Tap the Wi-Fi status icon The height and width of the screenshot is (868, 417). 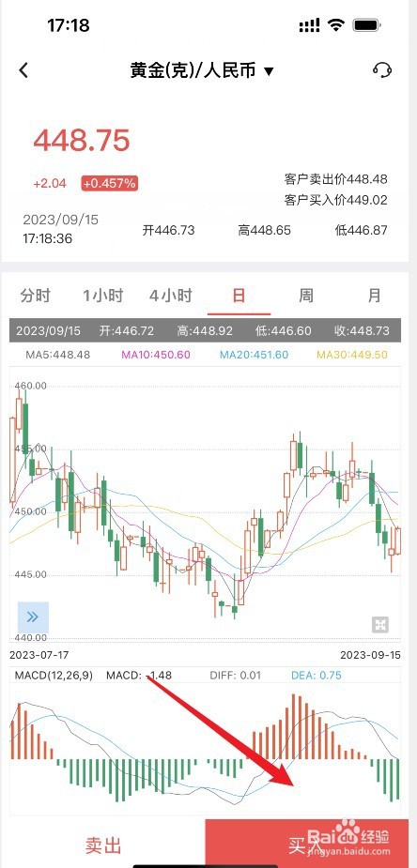pos(335,25)
